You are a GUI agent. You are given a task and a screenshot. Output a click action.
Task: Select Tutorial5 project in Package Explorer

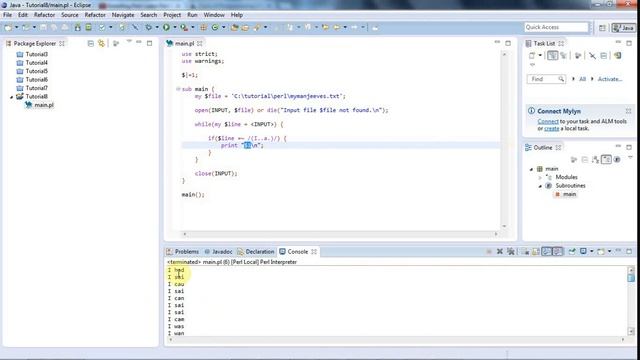point(32,71)
